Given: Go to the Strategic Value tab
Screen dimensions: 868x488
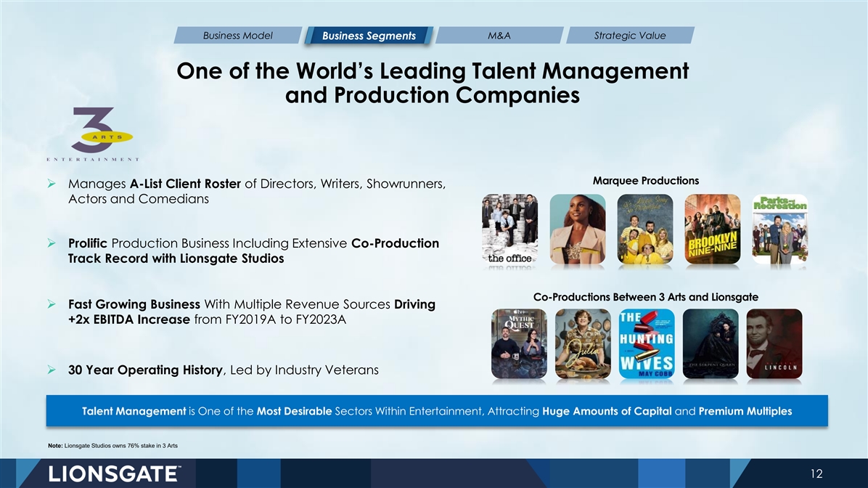Looking at the screenshot, I should pos(629,36).
